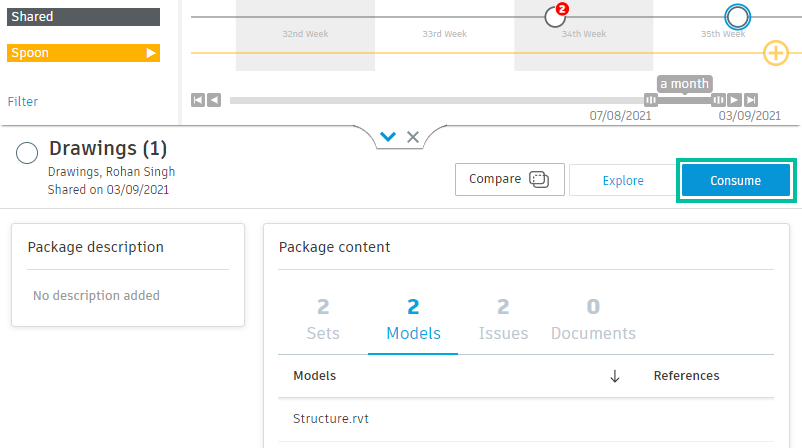Show the Documents tab
This screenshot has width=802, height=448.
click(593, 320)
